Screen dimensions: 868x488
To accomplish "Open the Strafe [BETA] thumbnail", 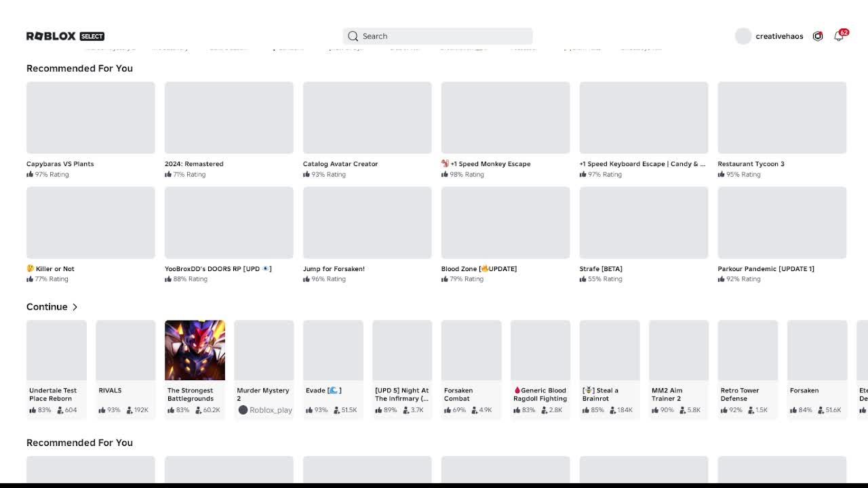I will (x=644, y=222).
